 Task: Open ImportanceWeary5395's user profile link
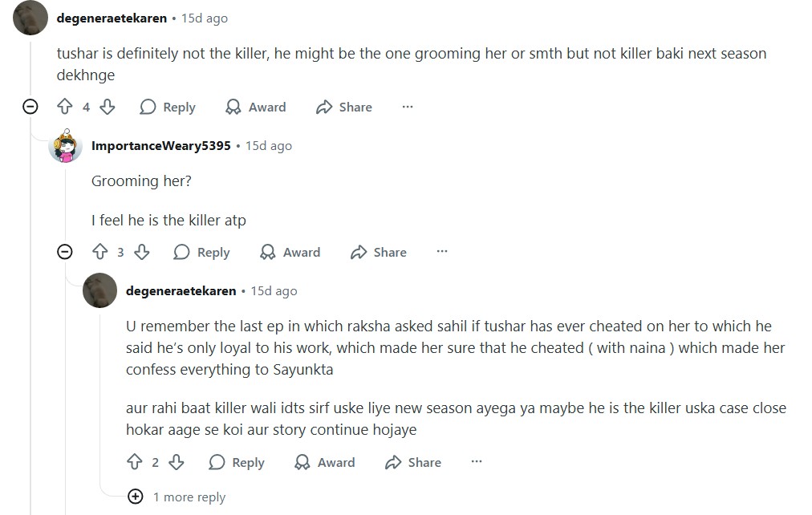coord(160,146)
